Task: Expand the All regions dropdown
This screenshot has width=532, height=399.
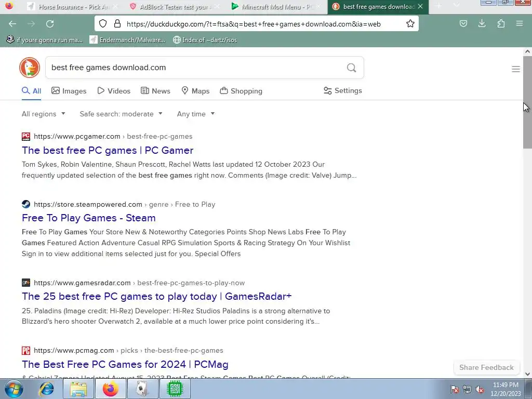Action: coord(44,114)
